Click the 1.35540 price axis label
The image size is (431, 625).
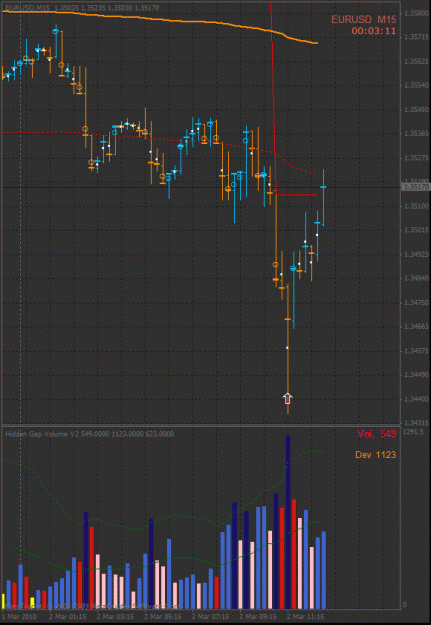(415, 86)
